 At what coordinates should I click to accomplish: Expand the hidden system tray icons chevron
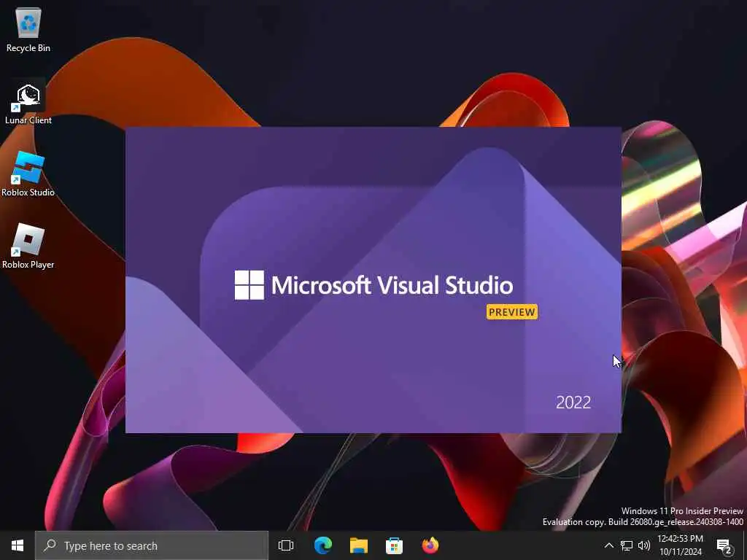(x=609, y=545)
